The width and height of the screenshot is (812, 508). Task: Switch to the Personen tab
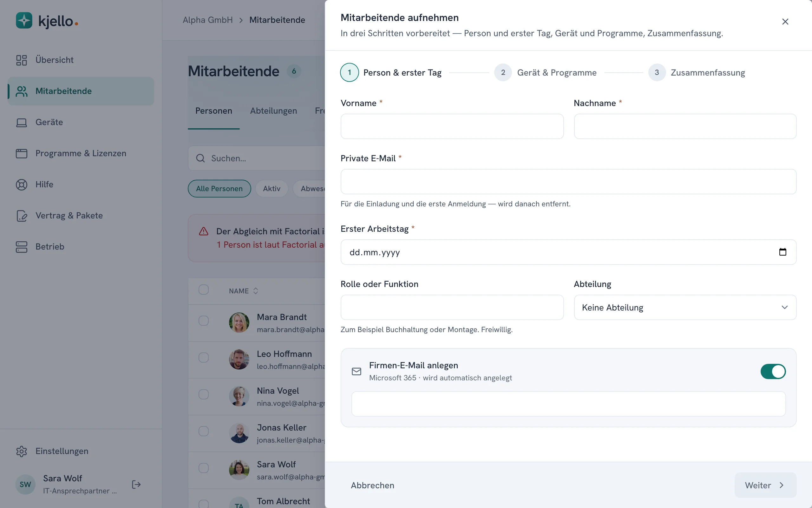(214, 111)
